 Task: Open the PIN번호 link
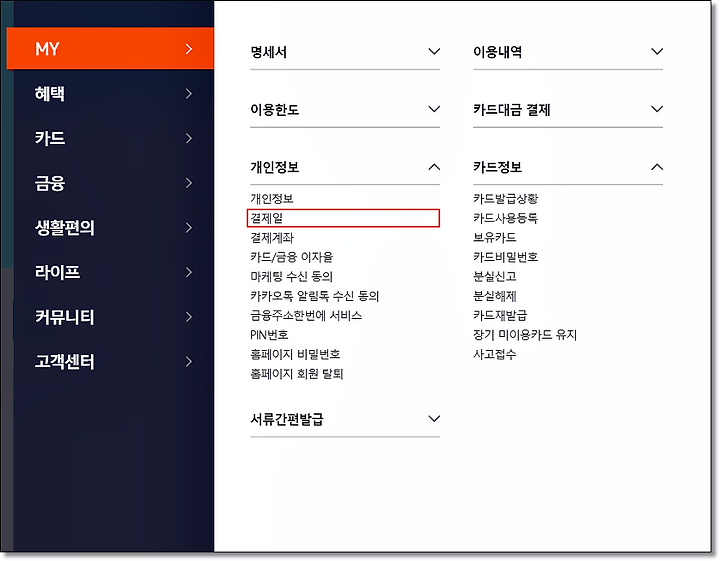click(269, 335)
